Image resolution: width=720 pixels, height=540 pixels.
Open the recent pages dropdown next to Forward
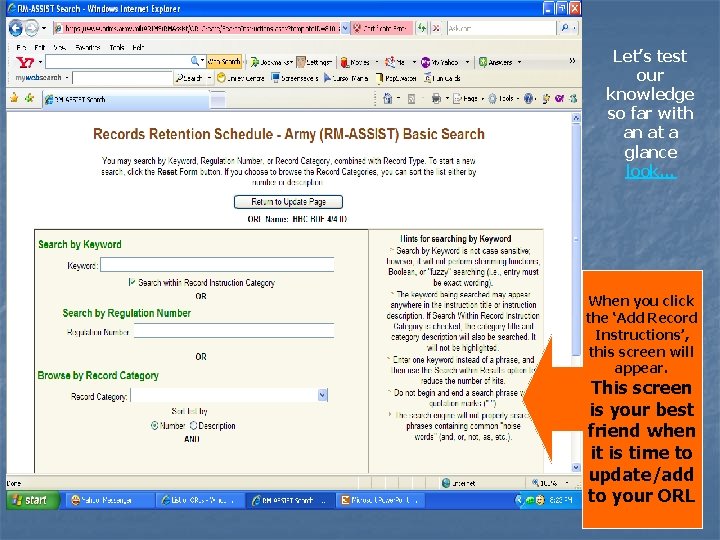click(x=44, y=28)
